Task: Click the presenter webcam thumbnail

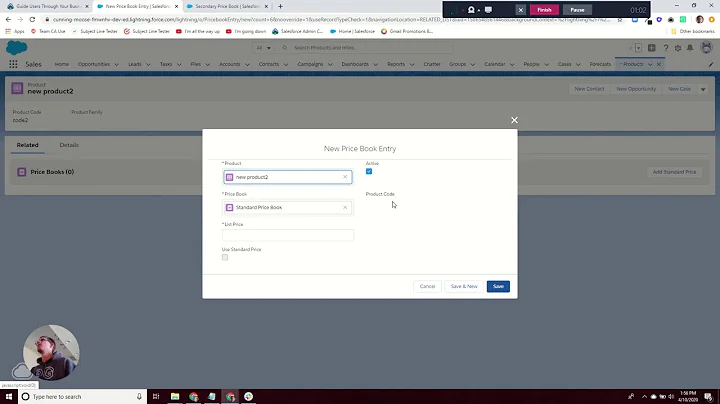Action: coord(51,353)
